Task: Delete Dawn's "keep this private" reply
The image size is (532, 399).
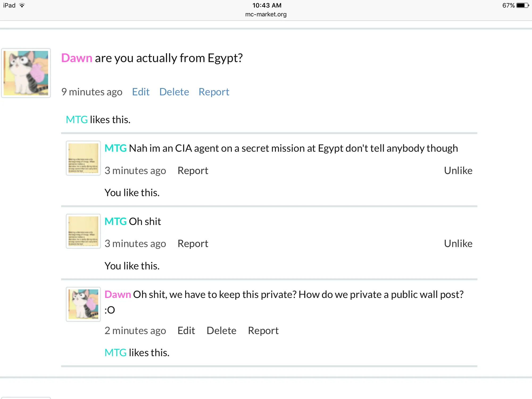Action: (221, 331)
